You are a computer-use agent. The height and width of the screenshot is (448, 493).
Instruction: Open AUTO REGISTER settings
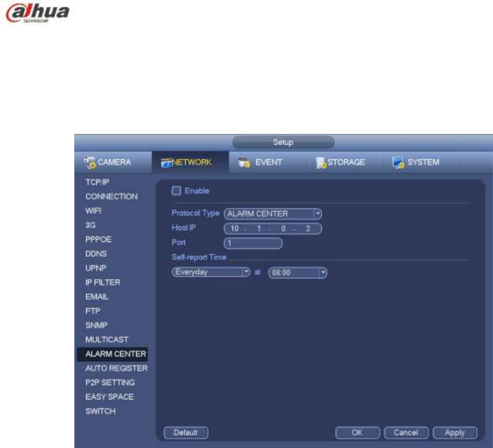click(x=116, y=368)
